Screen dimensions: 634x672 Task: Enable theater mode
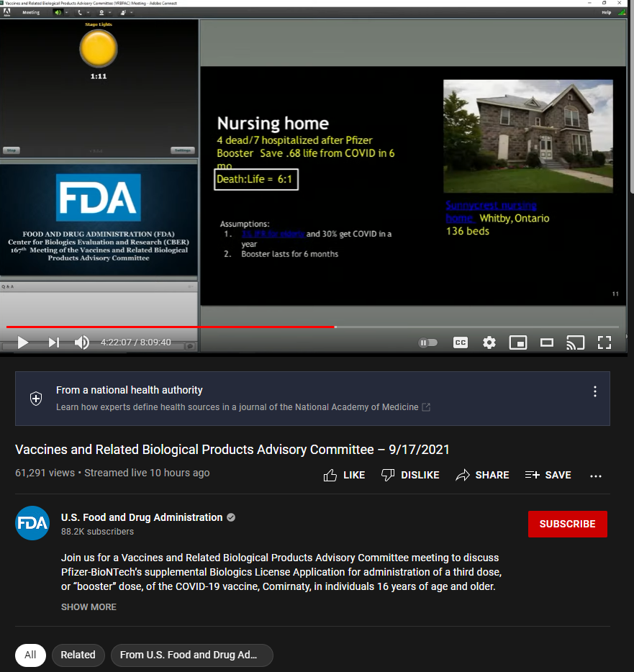tap(546, 342)
